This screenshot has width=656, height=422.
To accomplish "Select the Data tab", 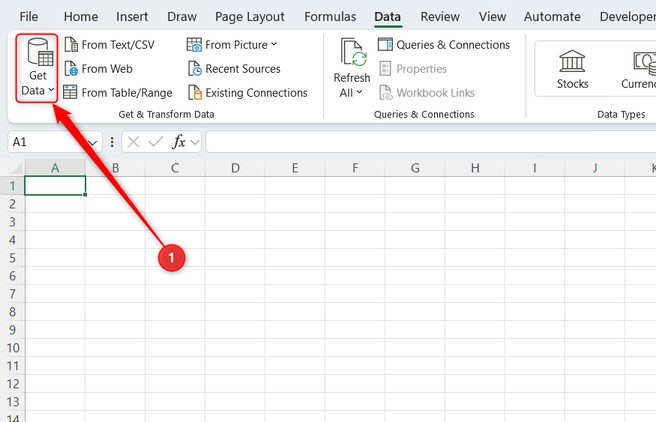I will click(387, 17).
